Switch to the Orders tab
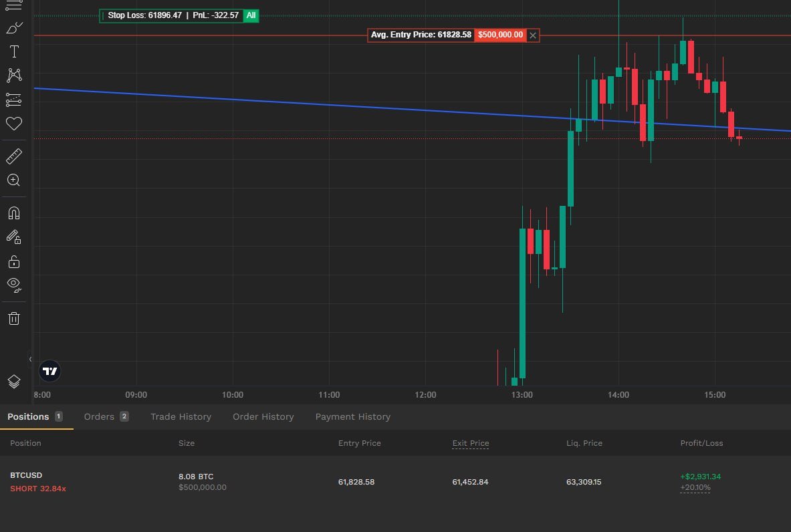This screenshot has height=532, width=791. (99, 416)
